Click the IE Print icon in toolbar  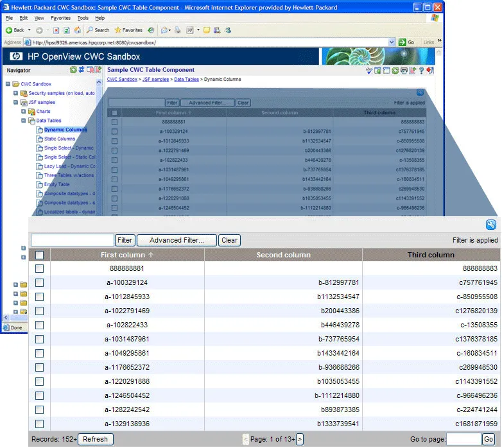click(x=177, y=30)
